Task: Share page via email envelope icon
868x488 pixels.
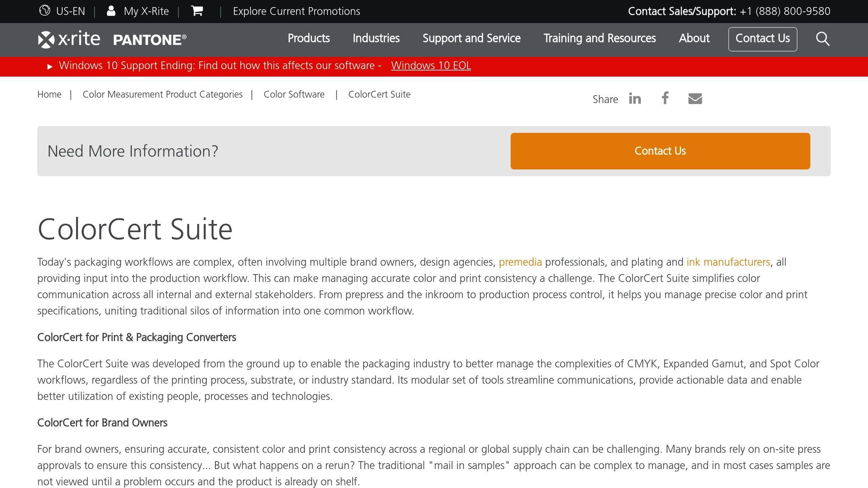Action: pyautogui.click(x=695, y=99)
